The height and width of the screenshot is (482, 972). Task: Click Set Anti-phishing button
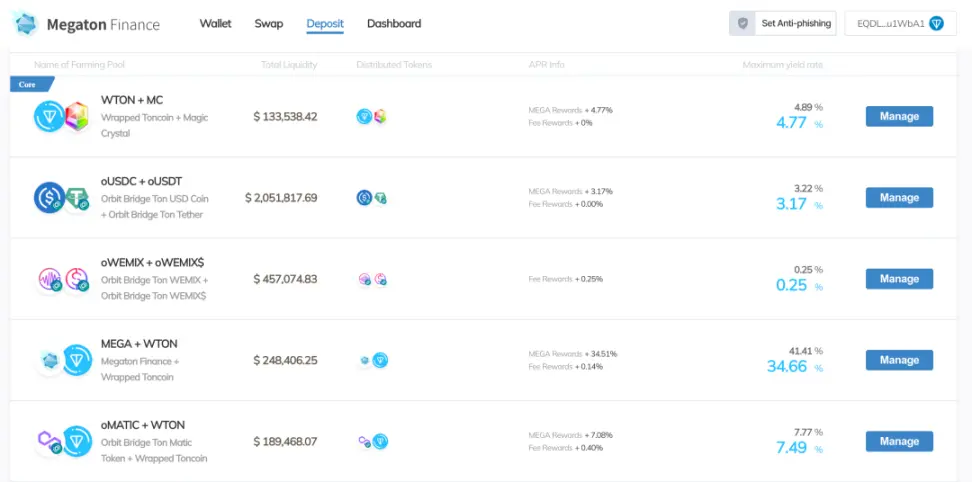pos(782,24)
